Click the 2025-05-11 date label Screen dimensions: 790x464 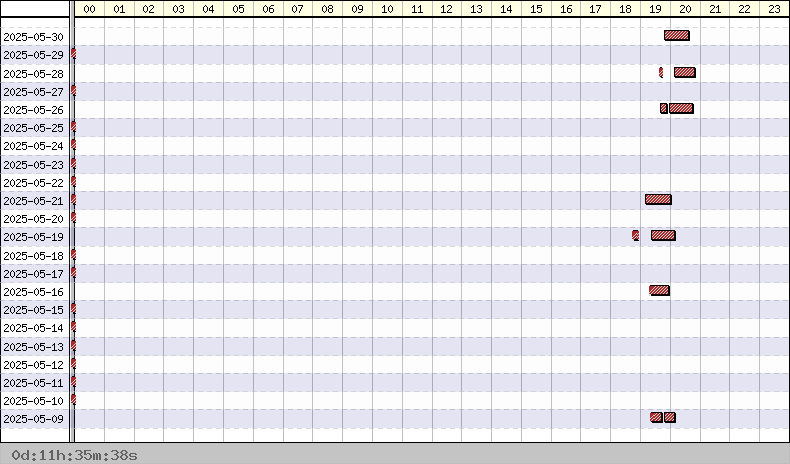[x=34, y=383]
